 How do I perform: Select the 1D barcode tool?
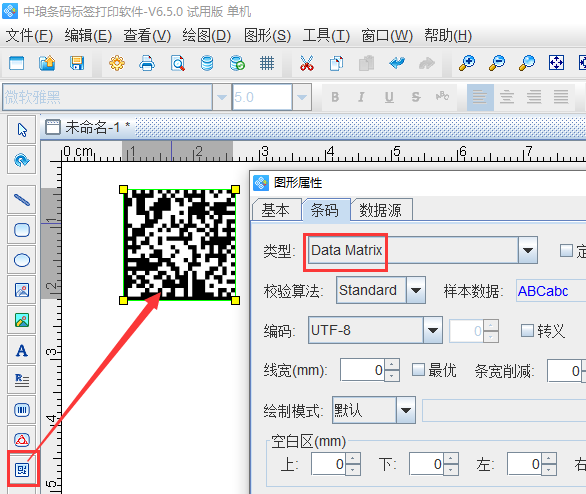pos(22,410)
